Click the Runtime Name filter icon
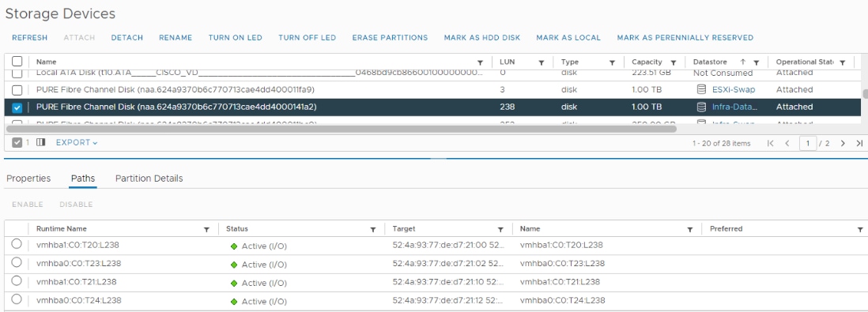Viewport: 868px width, 312px height. tap(206, 229)
